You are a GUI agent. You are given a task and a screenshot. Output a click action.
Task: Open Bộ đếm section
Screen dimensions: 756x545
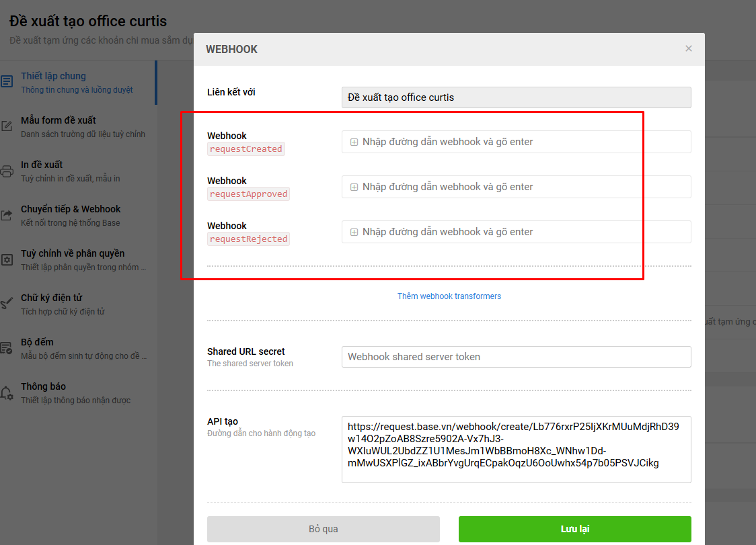click(x=77, y=348)
